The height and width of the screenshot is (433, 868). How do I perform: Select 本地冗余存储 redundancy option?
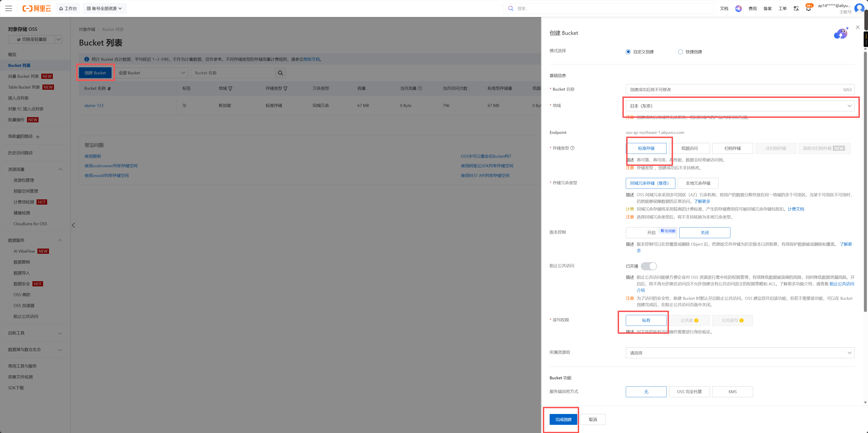point(698,183)
